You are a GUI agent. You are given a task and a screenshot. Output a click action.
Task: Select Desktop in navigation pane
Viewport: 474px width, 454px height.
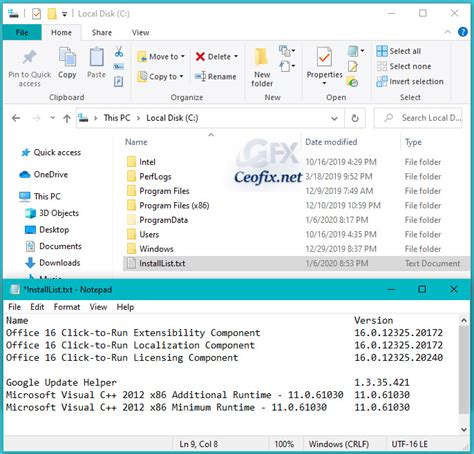[x=47, y=230]
